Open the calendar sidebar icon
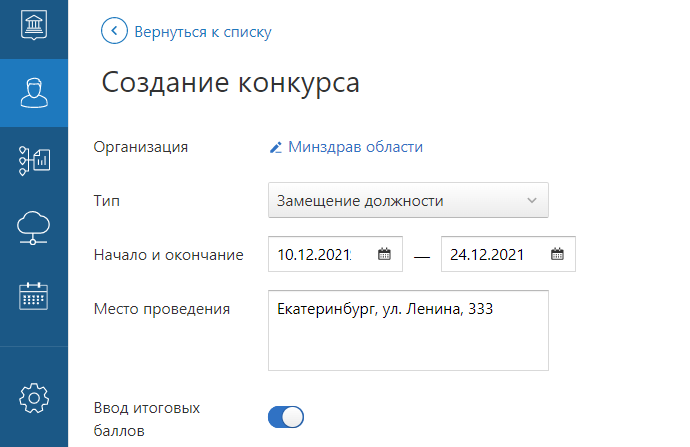 33,296
